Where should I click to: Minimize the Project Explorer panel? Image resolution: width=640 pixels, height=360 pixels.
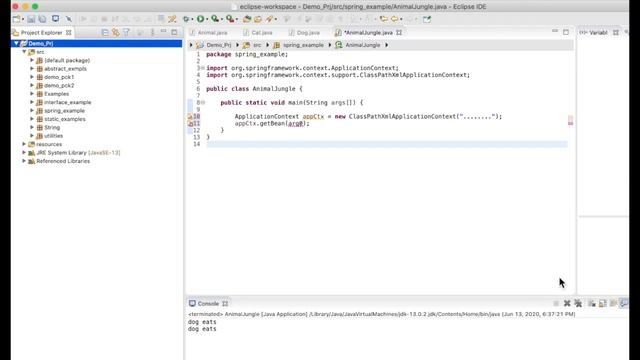[x=164, y=31]
